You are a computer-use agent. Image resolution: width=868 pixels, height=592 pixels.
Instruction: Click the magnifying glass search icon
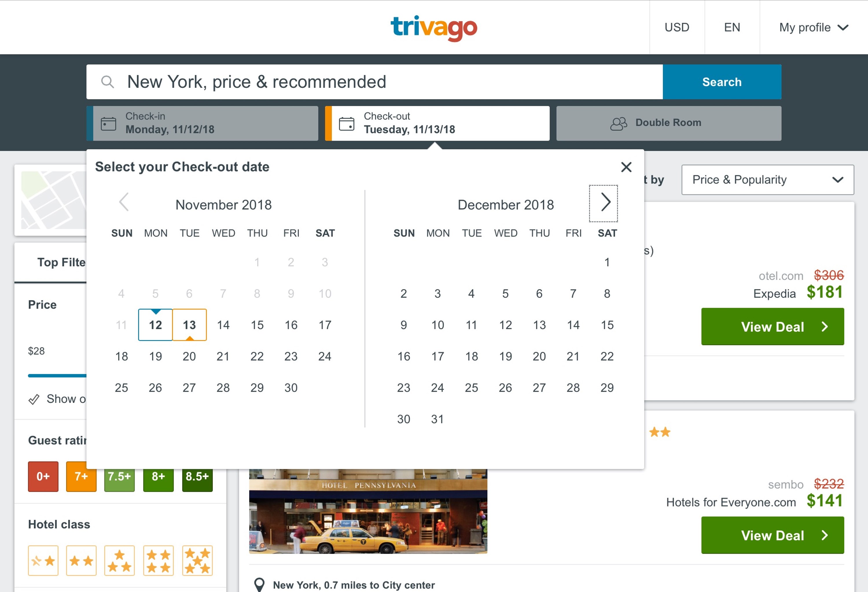pyautogui.click(x=108, y=82)
